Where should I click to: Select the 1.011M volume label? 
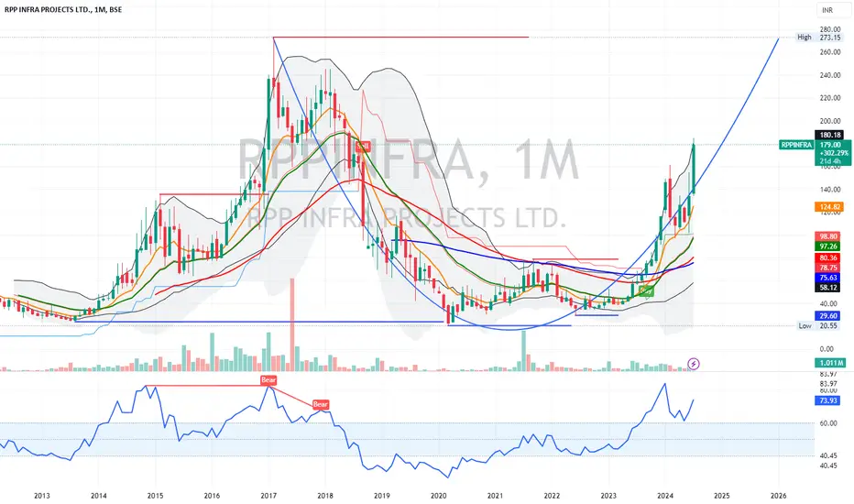(x=829, y=363)
